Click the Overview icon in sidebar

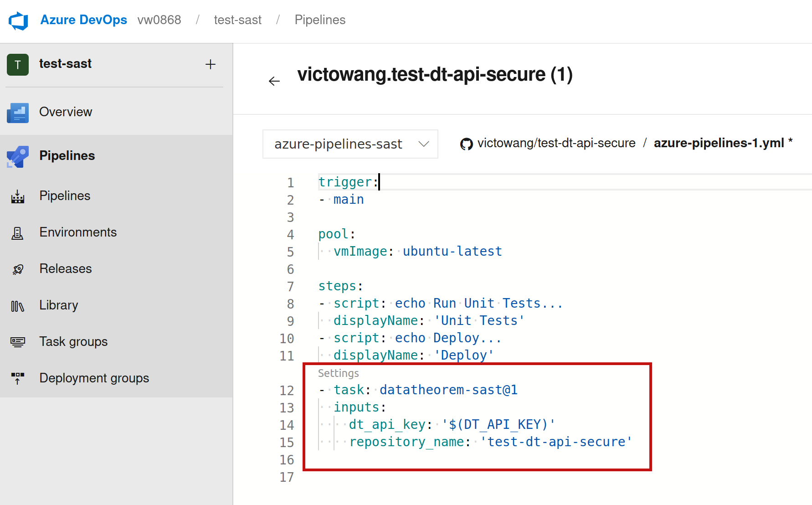18,112
